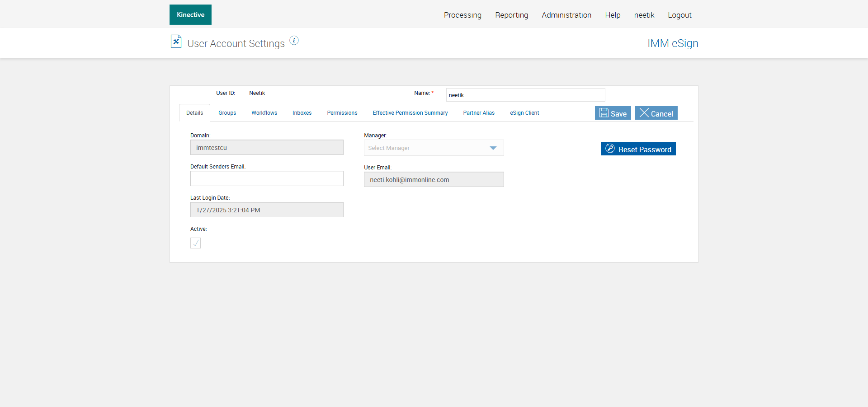The image size is (868, 407).
Task: Click the Reset Password key icon
Action: (x=610, y=148)
